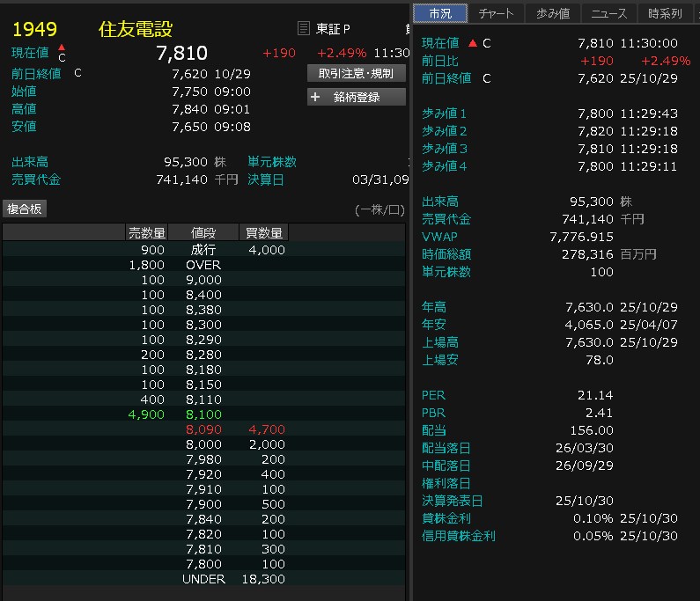Click the 年安 value 4,065.0
Screen dimensions: 700x601
coord(589,325)
